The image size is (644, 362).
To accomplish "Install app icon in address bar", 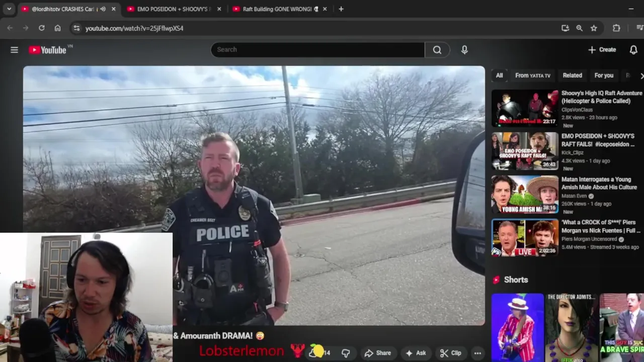I will (x=565, y=28).
